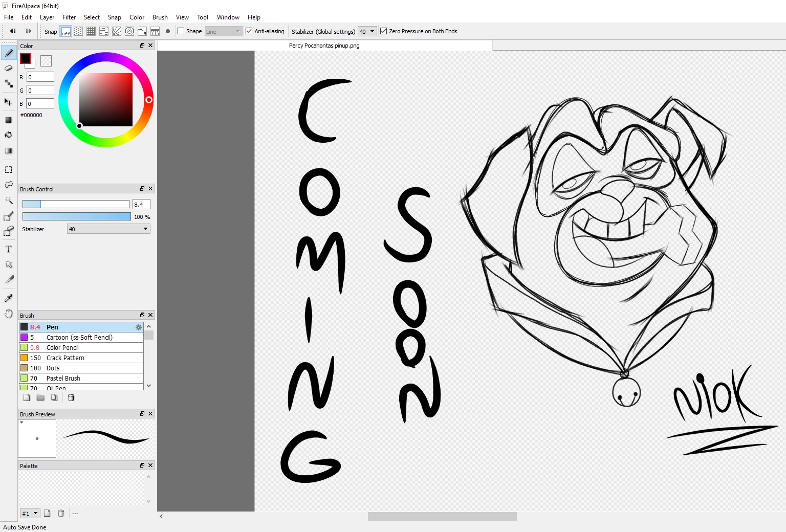Turn snap off
This screenshot has height=532, width=786.
click(65, 31)
